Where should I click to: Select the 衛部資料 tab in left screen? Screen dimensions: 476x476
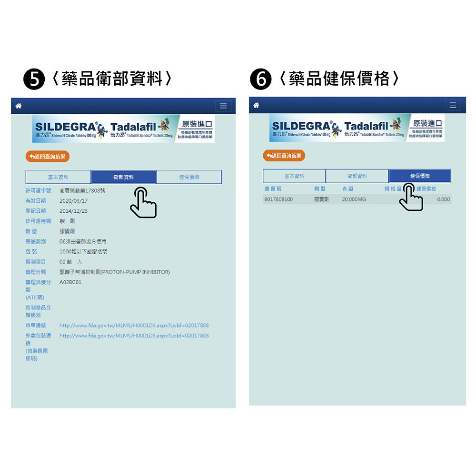(124, 177)
